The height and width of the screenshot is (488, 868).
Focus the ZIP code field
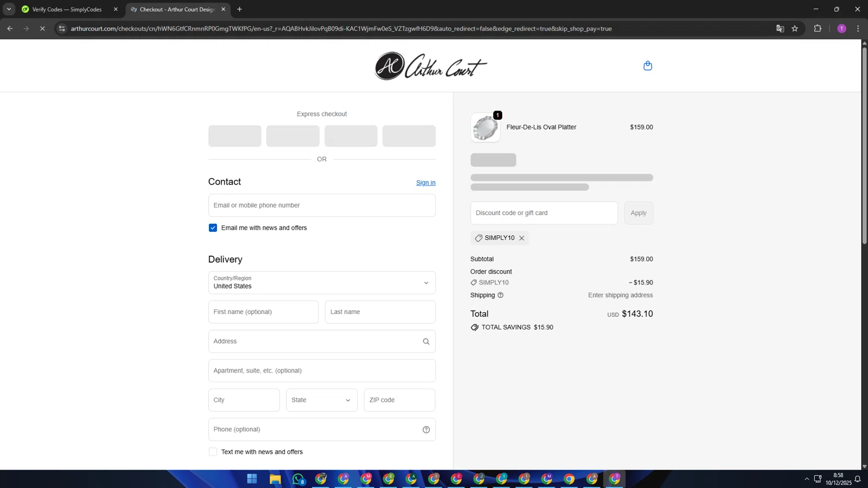[x=399, y=400]
